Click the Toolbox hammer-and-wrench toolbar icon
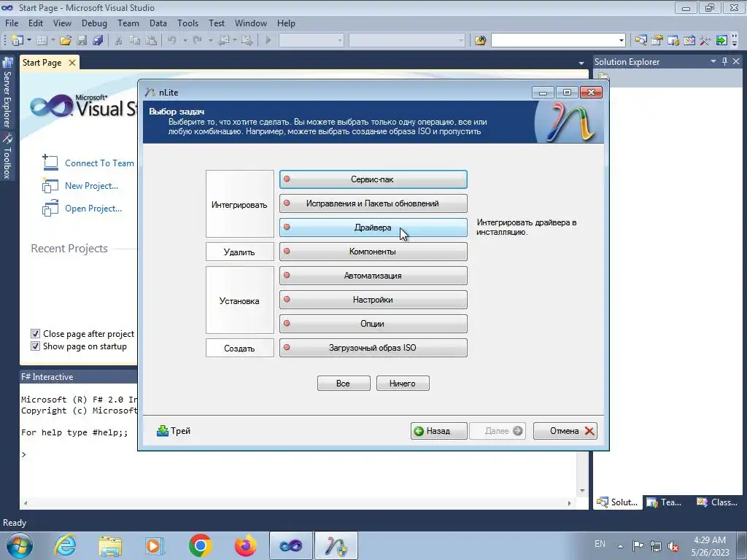 [x=705, y=41]
